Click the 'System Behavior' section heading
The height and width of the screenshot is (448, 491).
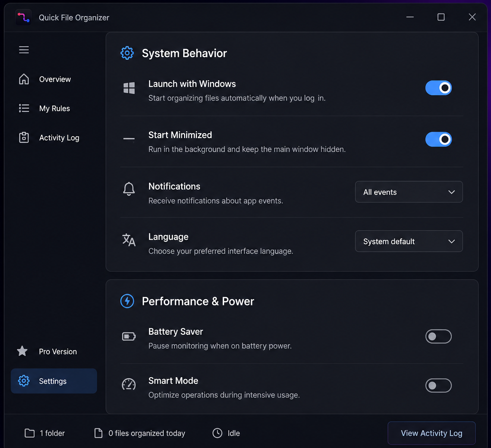(x=184, y=53)
